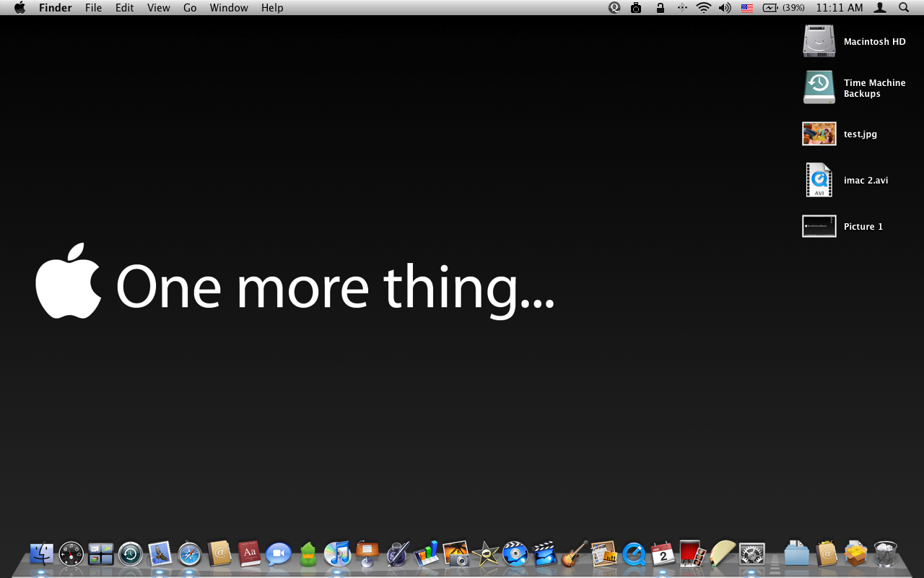Click the imac 2.avi file name
The width and height of the screenshot is (924, 578).
click(x=866, y=181)
